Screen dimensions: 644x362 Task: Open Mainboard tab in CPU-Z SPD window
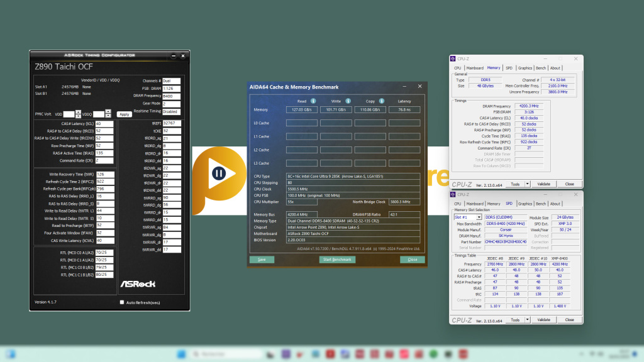click(475, 204)
